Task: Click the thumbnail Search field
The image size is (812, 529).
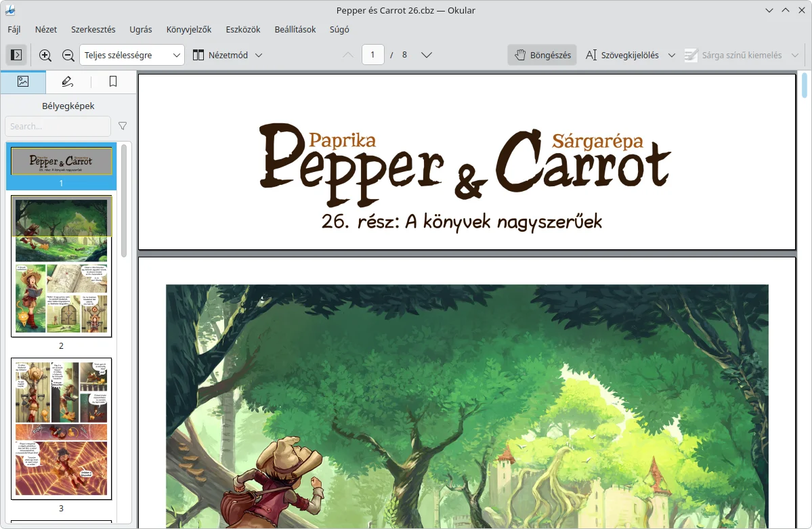Action: tap(58, 127)
